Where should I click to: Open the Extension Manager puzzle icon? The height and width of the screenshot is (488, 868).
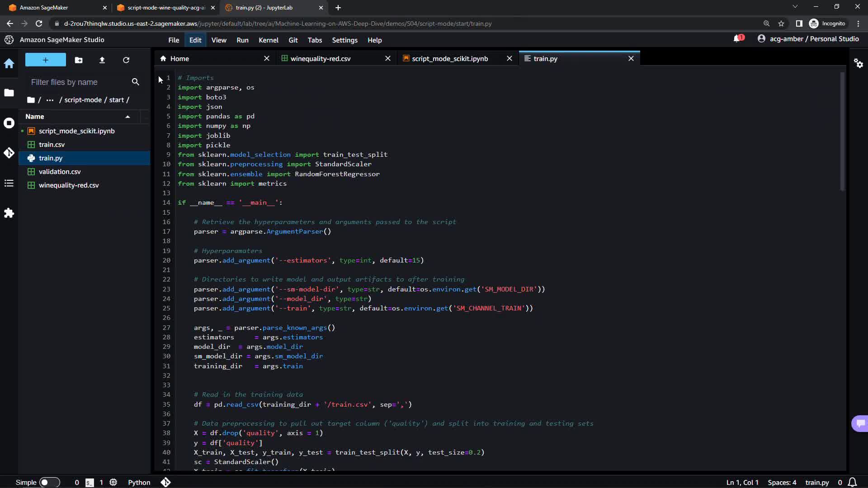pos(9,213)
